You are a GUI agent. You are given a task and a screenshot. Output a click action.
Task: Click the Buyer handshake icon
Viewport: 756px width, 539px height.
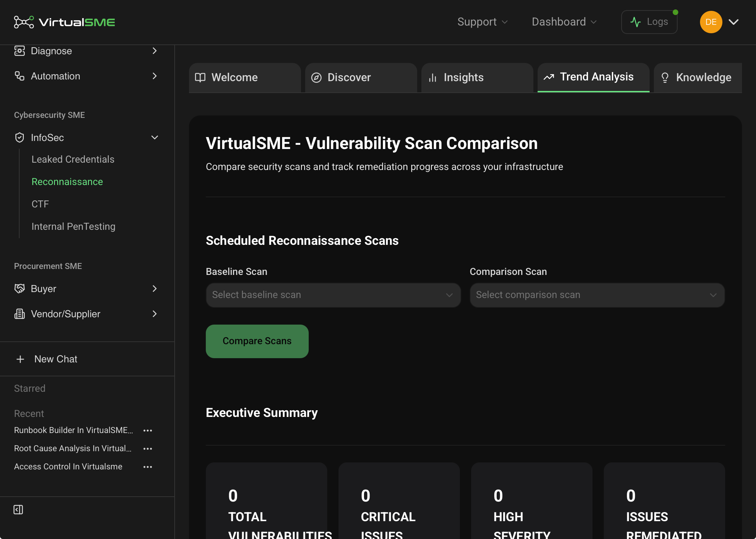19,289
